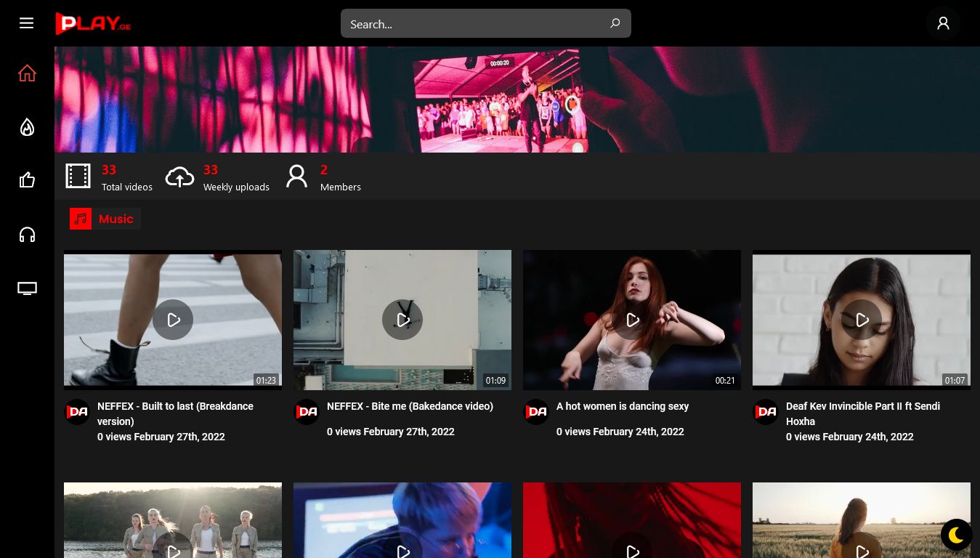
Task: Open the headphones music icon
Action: pyautogui.click(x=27, y=235)
